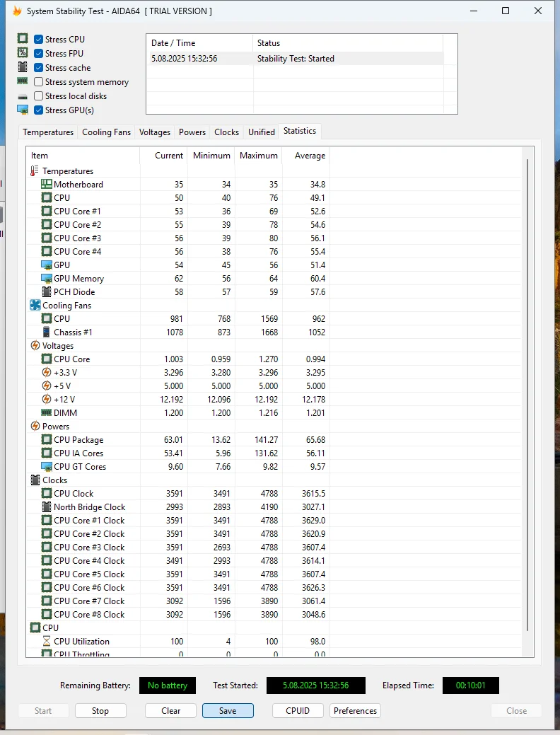The width and height of the screenshot is (560, 735).
Task: Click the CPU chip icon beside Stress CPU
Action: pyautogui.click(x=23, y=38)
